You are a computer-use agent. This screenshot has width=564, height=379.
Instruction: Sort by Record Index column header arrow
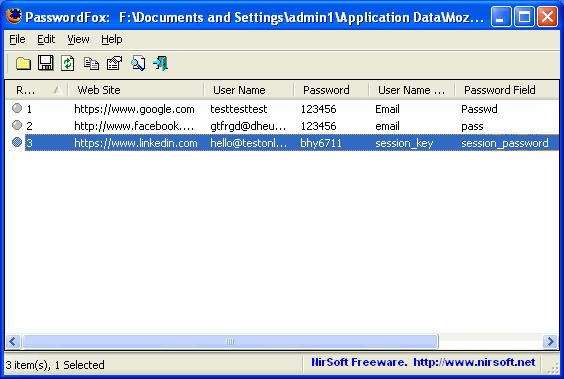[56, 90]
